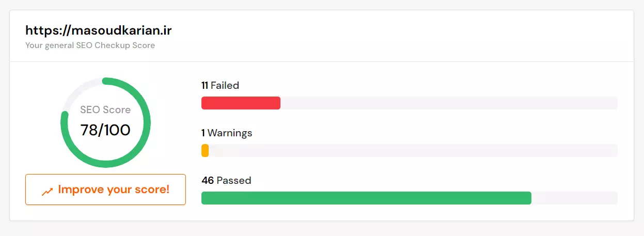Click the trending-up arrow icon in Improve button

coord(47,192)
